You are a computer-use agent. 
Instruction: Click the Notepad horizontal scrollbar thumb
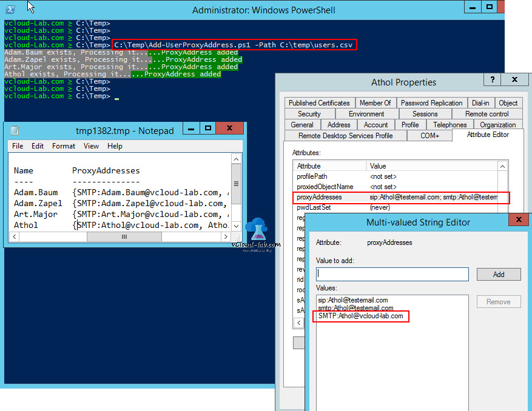(124, 236)
